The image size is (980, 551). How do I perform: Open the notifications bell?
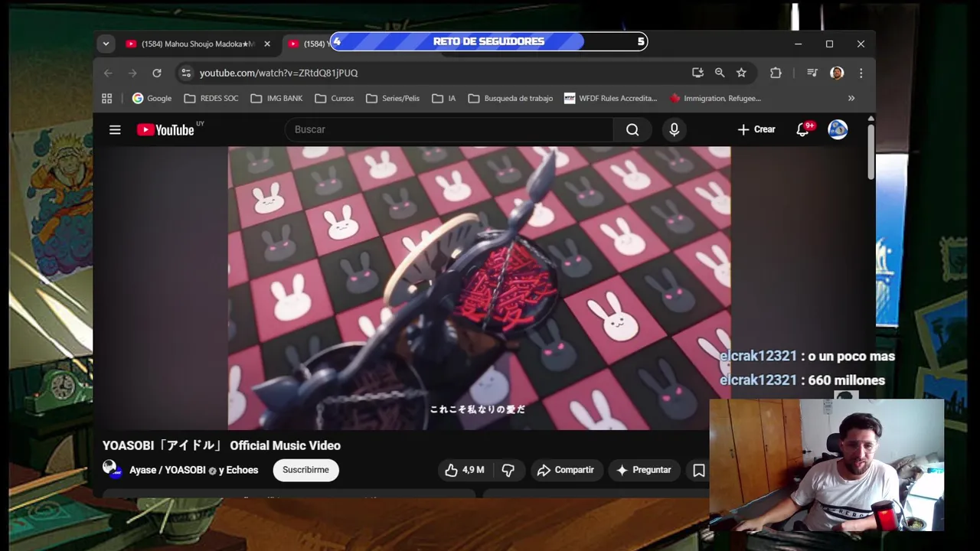[x=802, y=130]
